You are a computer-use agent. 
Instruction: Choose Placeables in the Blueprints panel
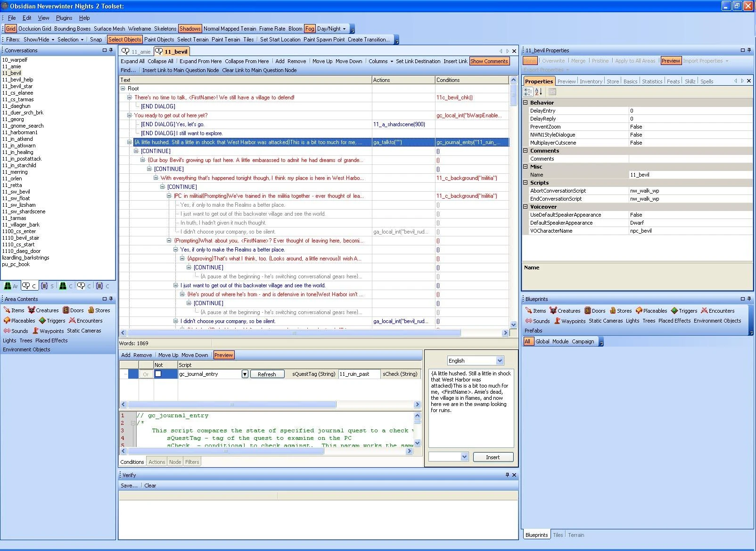pos(651,311)
